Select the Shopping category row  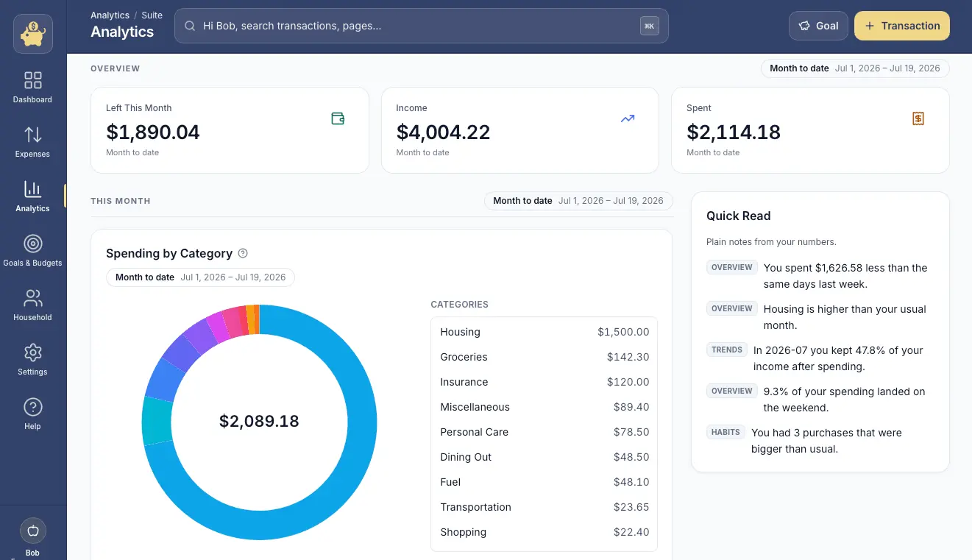click(x=544, y=532)
